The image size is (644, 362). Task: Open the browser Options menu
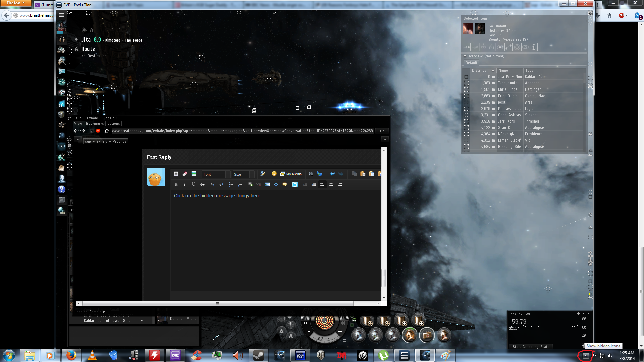click(114, 124)
